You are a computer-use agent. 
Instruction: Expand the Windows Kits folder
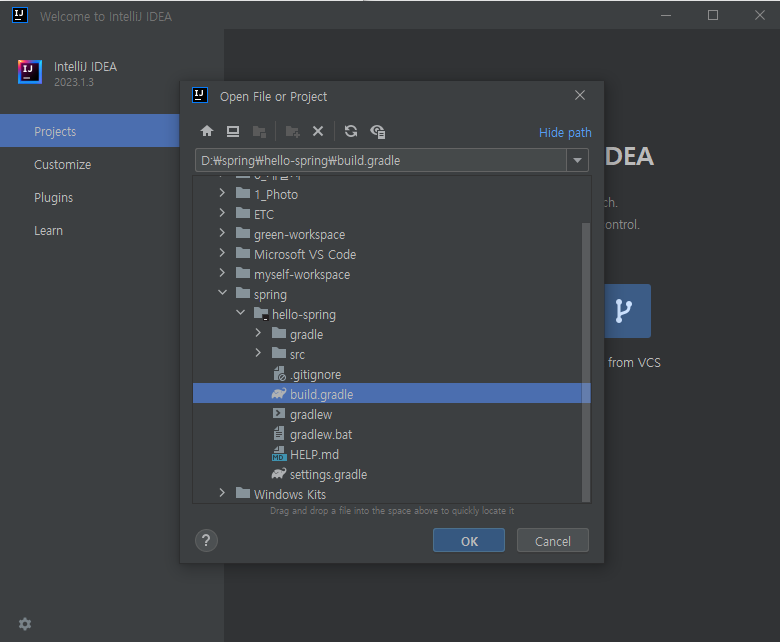(x=222, y=493)
